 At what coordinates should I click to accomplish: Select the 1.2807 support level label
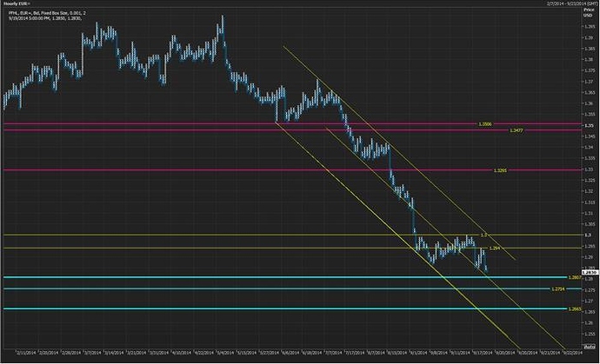(575, 277)
